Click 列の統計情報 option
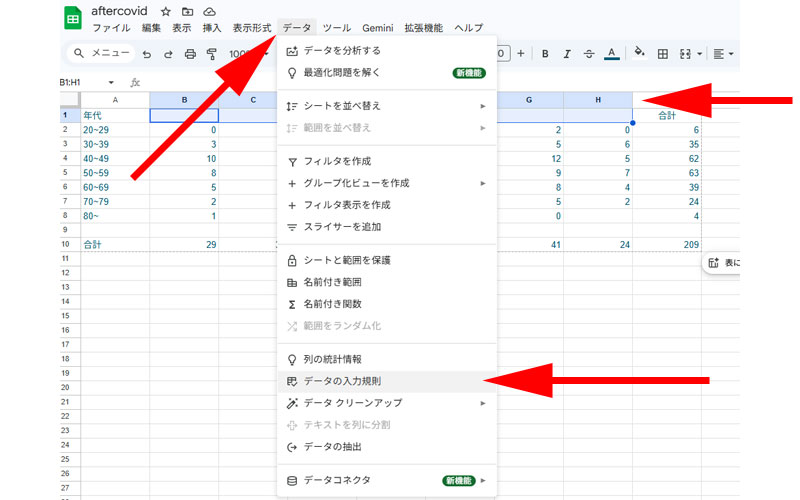Viewport: 800px width, 500px height. tap(332, 359)
